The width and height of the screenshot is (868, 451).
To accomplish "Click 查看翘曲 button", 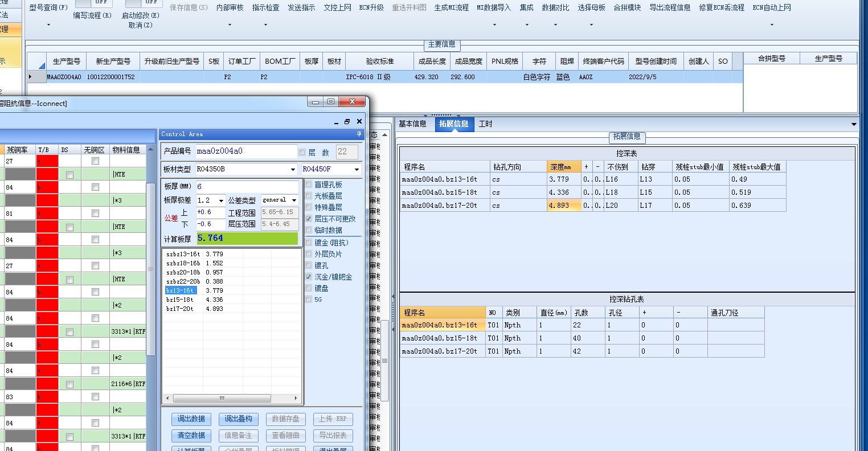I will point(285,436).
